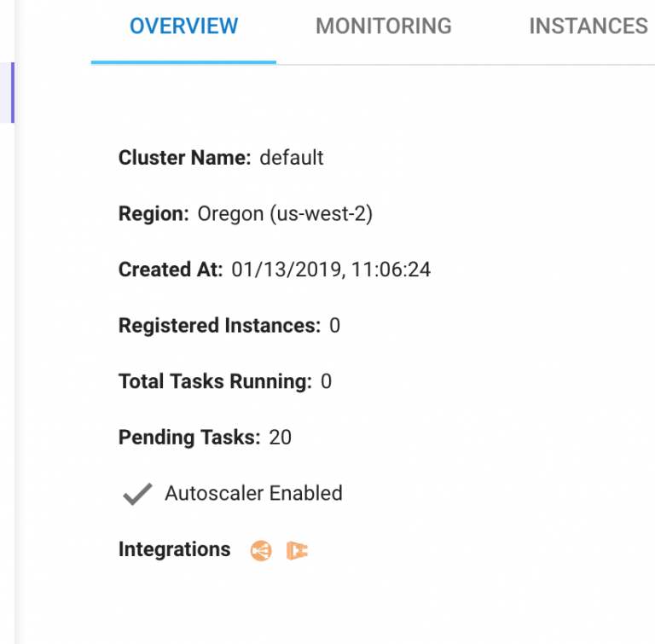
Task: Select the Overview tab
Action: pyautogui.click(x=183, y=26)
